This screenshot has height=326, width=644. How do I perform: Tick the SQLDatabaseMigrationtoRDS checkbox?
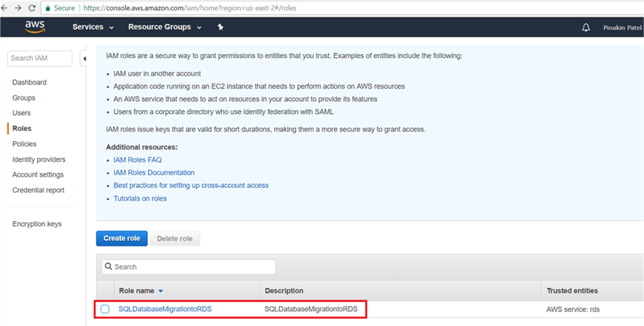105,309
